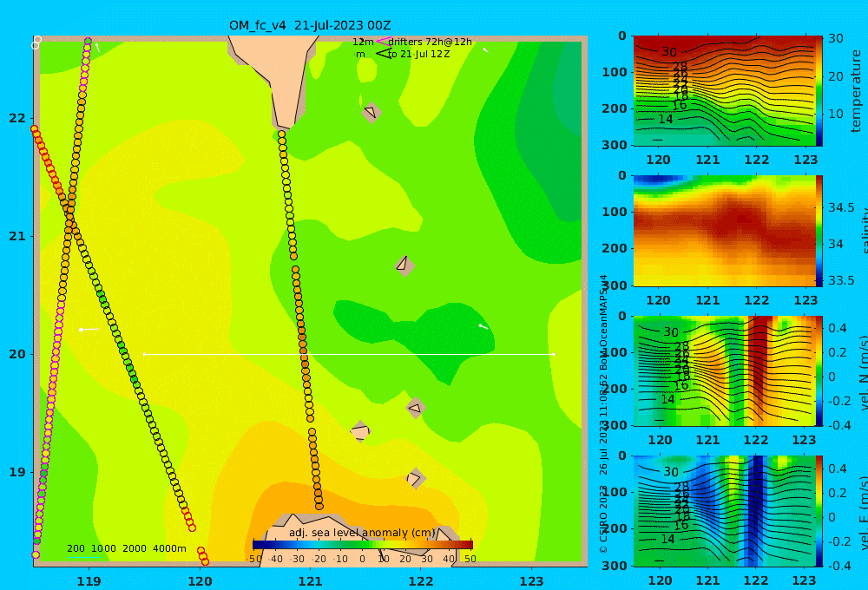Click the black arrow legend icon
The width and height of the screenshot is (868, 590).
383,54
